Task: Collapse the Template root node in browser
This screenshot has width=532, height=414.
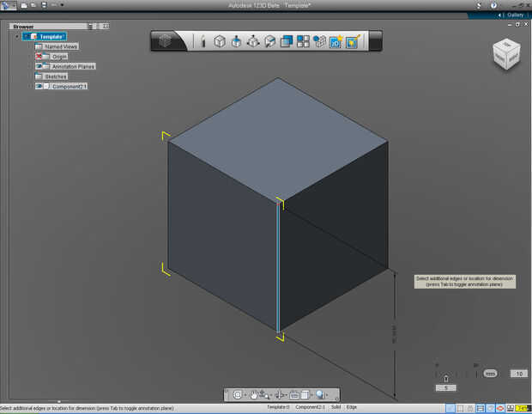Action: coord(16,36)
